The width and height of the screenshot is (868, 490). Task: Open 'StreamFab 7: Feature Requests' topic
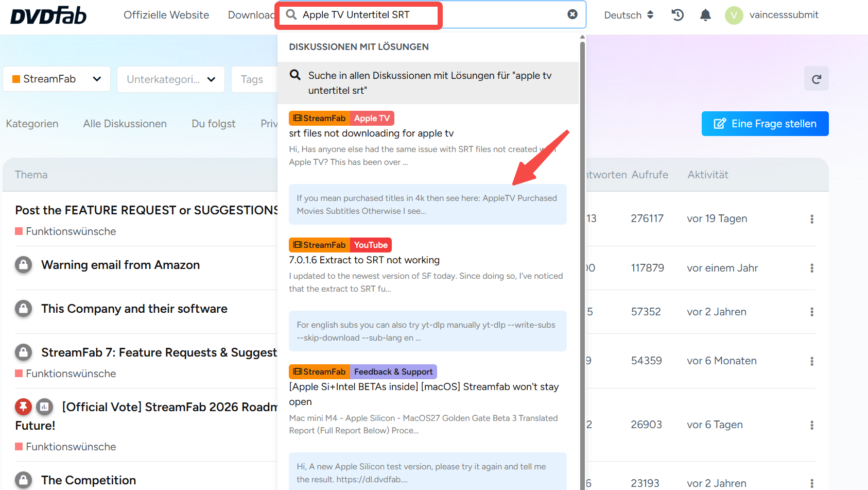tap(159, 352)
